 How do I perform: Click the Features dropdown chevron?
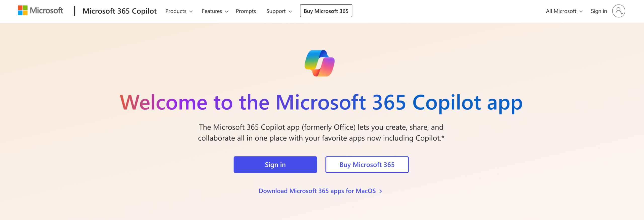tap(226, 12)
